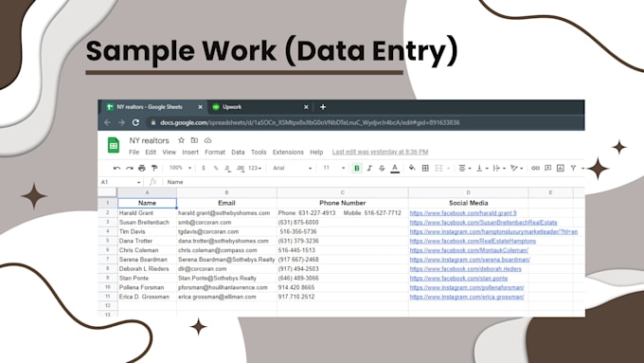Open the zoom 100% dropdown
644x363 pixels.
pos(180,168)
